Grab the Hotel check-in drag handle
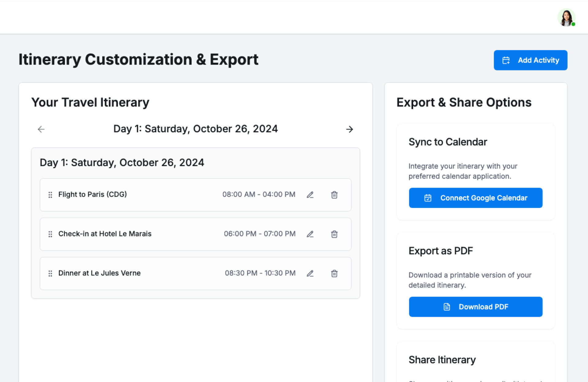The height and width of the screenshot is (382, 588). pyautogui.click(x=50, y=234)
